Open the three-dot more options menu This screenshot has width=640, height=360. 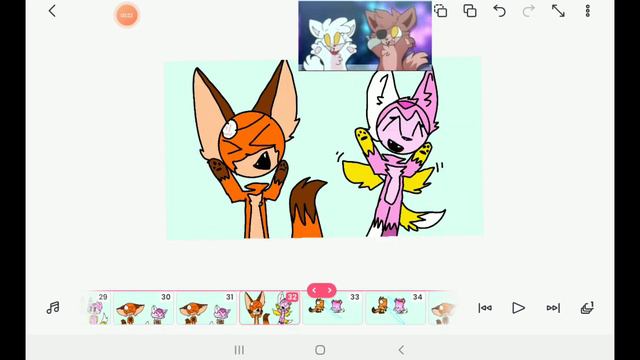(x=588, y=11)
